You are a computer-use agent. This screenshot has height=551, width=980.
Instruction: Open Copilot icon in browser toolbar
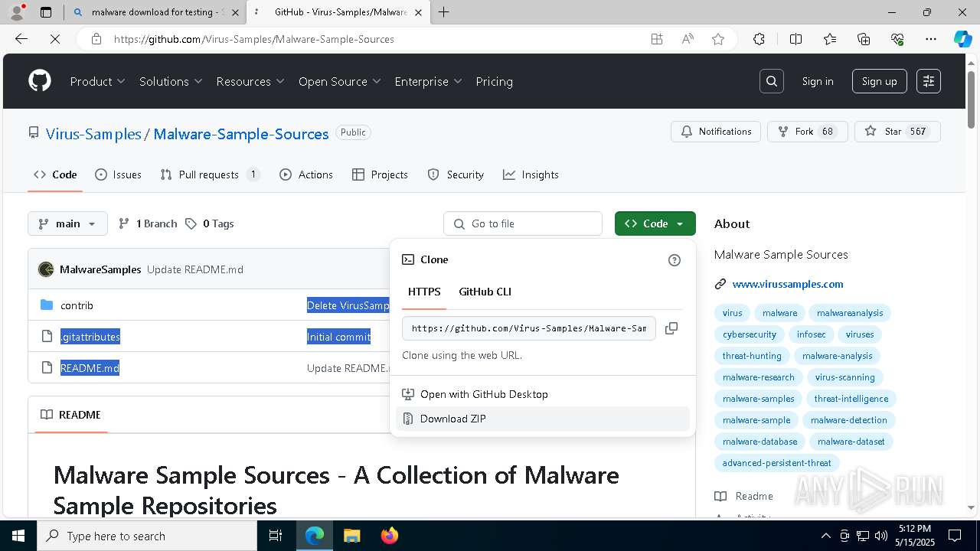tap(962, 39)
